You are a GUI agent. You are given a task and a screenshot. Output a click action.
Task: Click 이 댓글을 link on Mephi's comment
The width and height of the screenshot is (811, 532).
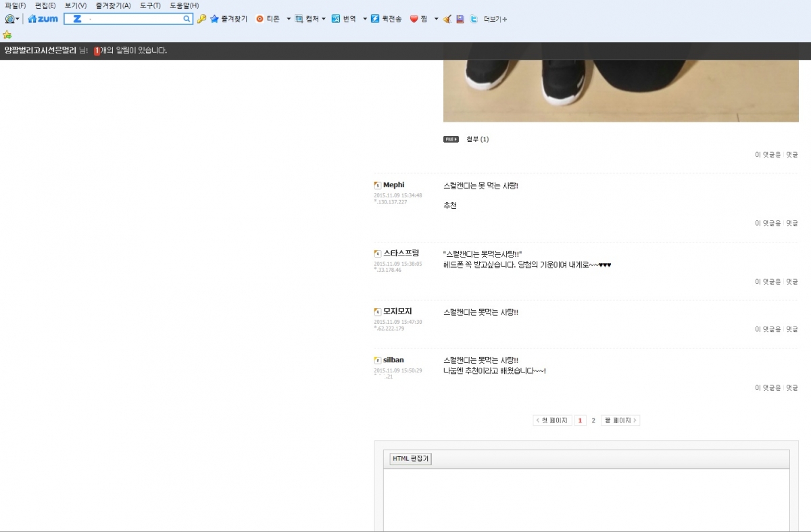(x=768, y=223)
